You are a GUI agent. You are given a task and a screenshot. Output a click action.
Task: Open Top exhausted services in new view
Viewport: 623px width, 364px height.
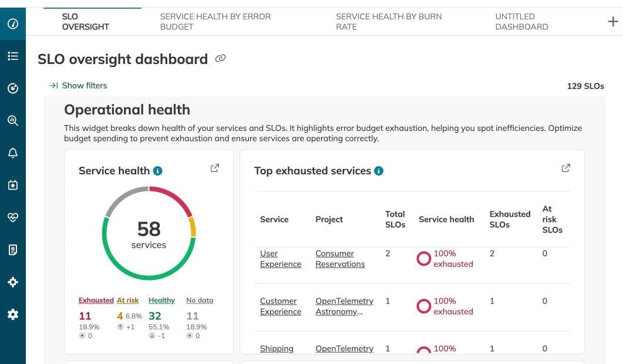click(566, 168)
